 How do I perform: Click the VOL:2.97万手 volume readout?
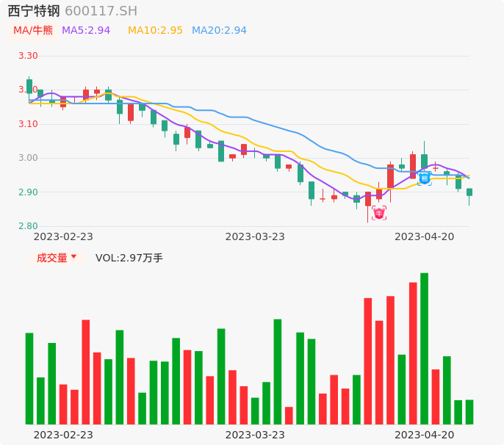point(129,258)
